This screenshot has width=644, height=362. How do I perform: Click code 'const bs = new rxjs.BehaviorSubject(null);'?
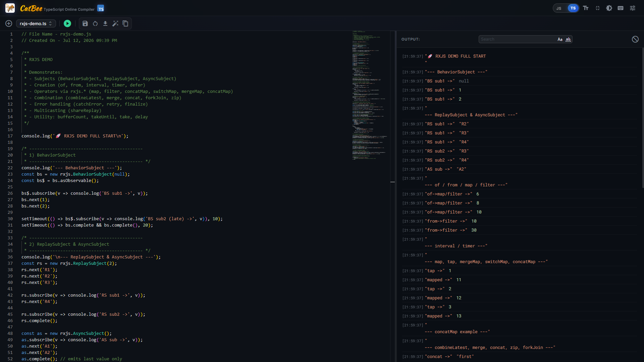click(x=75, y=174)
